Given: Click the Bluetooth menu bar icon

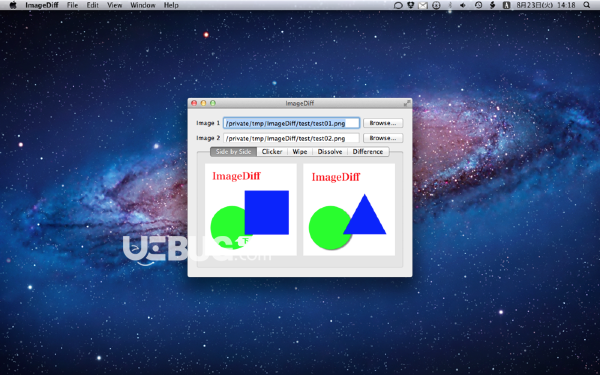Looking at the screenshot, I should point(450,5).
